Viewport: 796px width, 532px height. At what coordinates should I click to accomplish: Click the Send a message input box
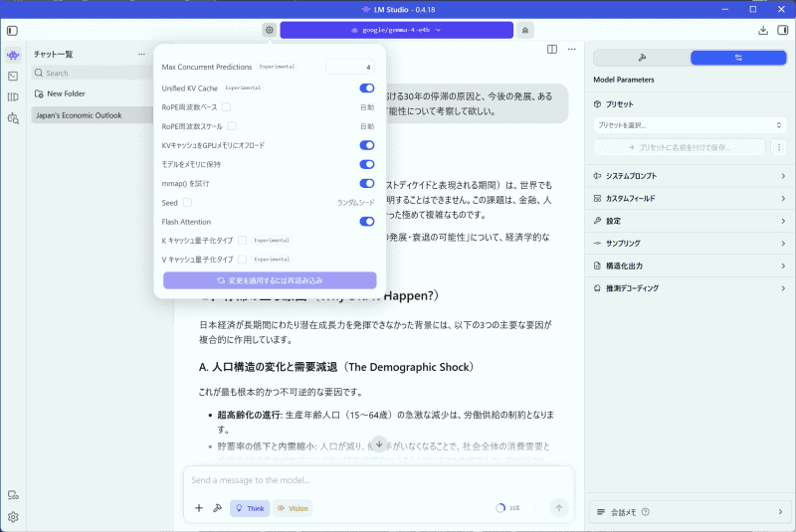click(378, 479)
